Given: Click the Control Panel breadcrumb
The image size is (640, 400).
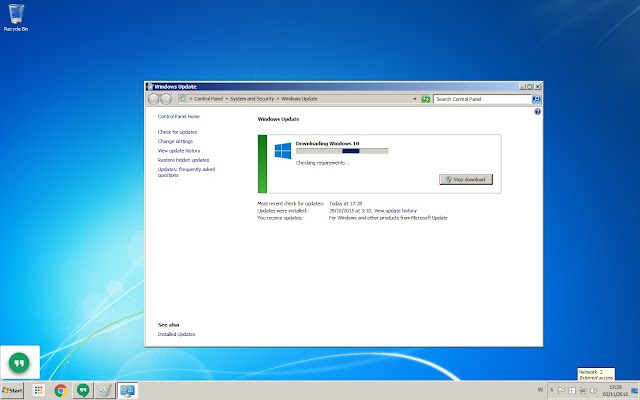Looking at the screenshot, I should (209, 99).
